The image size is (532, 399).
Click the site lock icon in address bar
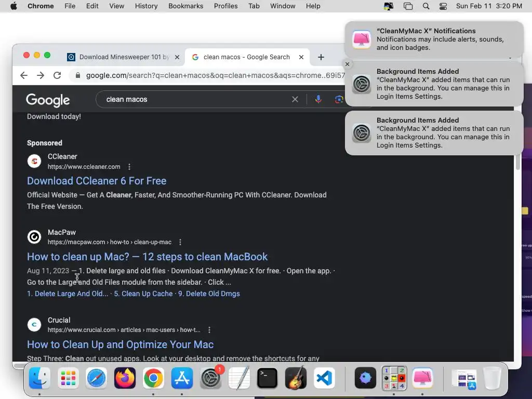pyautogui.click(x=78, y=75)
